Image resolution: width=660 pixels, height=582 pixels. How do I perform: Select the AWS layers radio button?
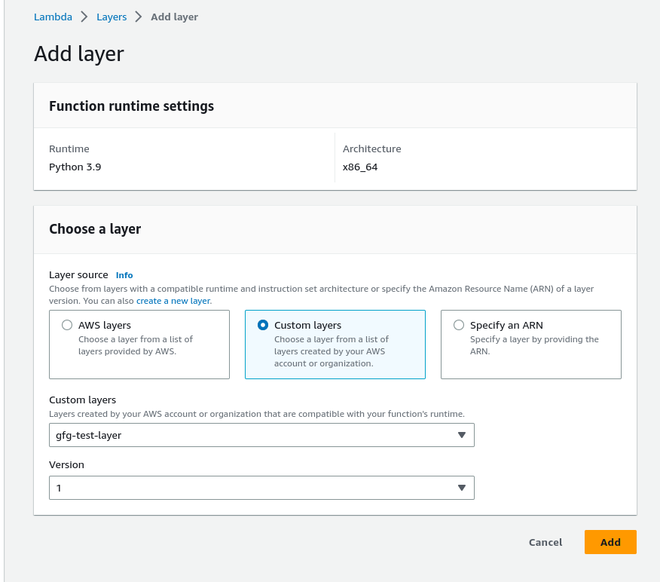click(67, 325)
